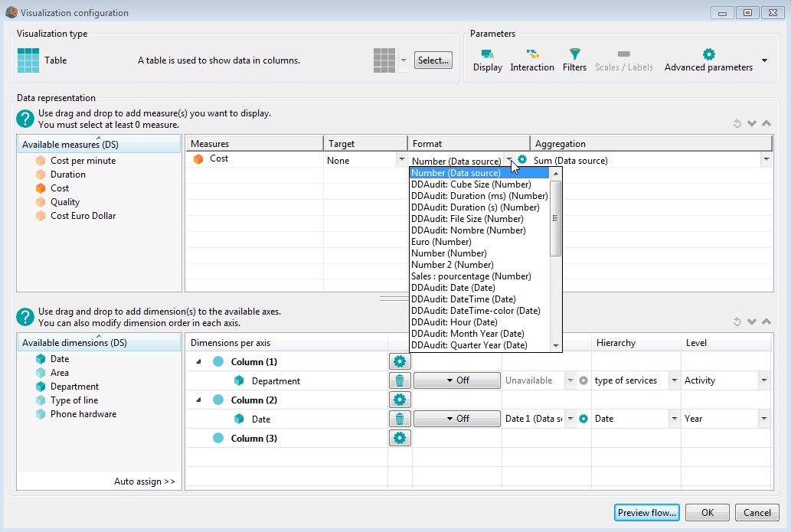The image size is (791, 532).
Task: Choose DDAudit: Cube Size (Number) format
Action: pos(479,184)
